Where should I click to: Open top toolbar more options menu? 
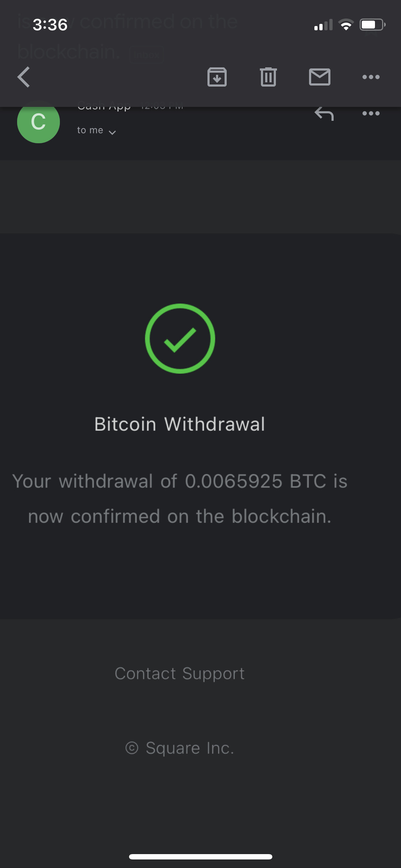[371, 77]
